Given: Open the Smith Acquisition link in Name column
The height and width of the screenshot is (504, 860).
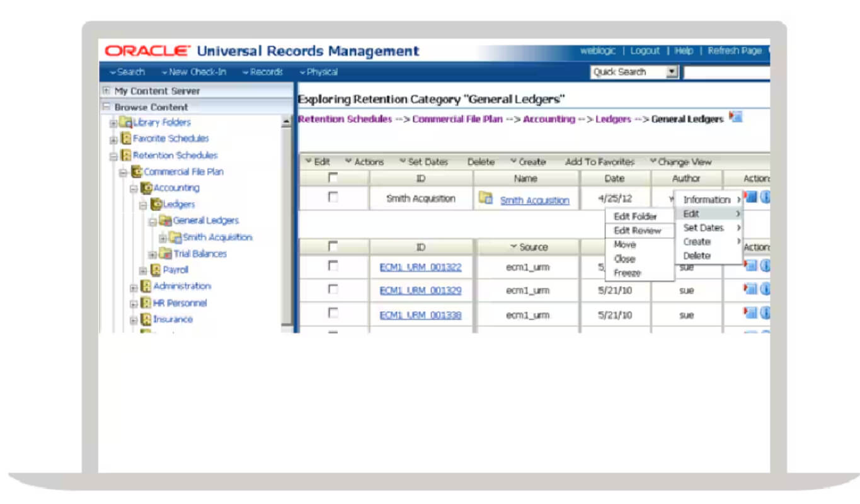Looking at the screenshot, I should [x=534, y=200].
